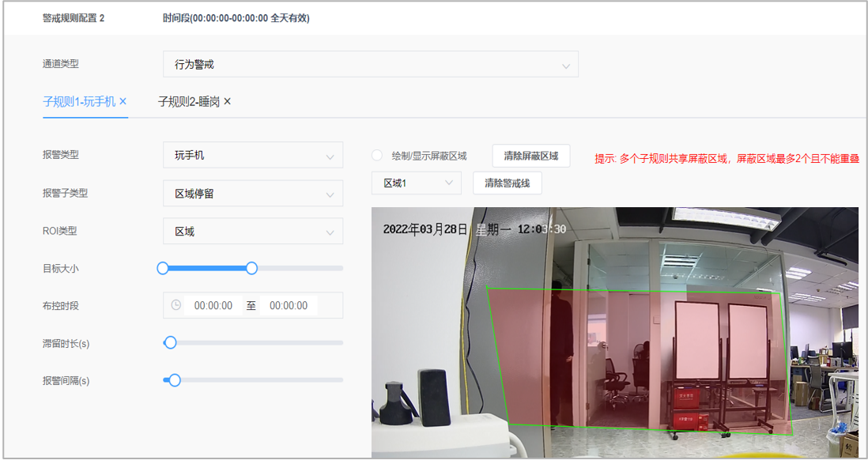Click the 报警类型 label
Image resolution: width=868 pixels, height=464 pixels.
61,155
